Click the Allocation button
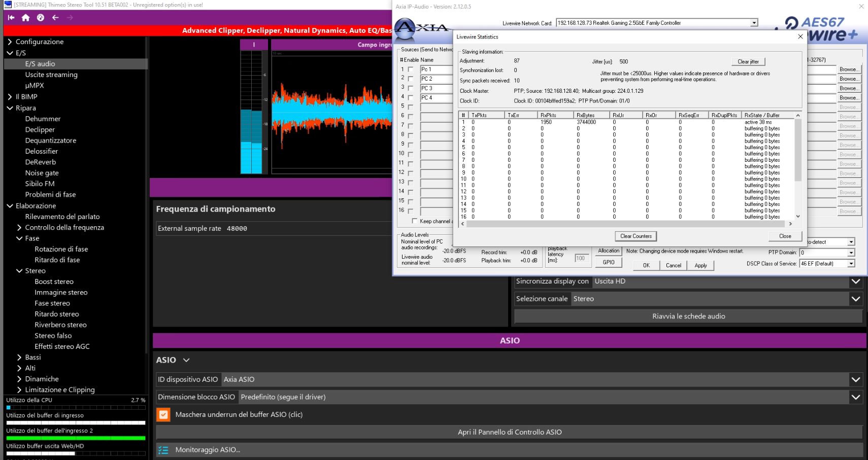Viewport: 868px width, 460px height. pyautogui.click(x=609, y=251)
